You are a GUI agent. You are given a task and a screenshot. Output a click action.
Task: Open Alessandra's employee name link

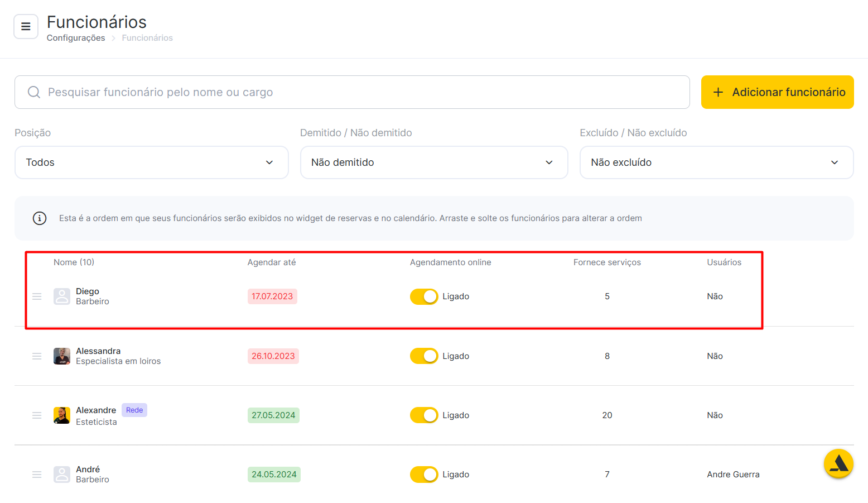pos(98,351)
